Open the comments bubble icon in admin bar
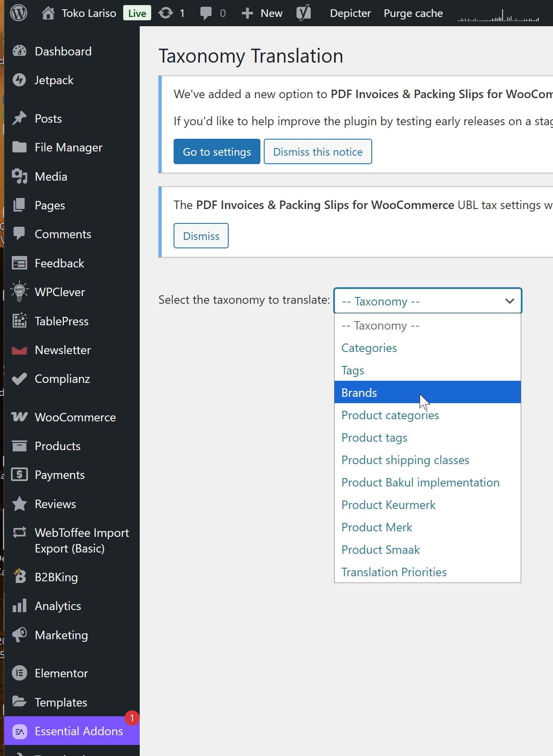553x756 pixels. click(x=206, y=13)
